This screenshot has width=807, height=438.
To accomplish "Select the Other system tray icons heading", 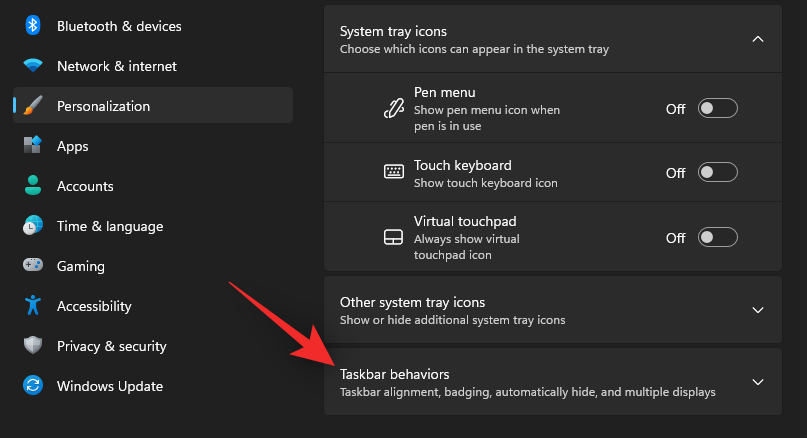I will (412, 302).
